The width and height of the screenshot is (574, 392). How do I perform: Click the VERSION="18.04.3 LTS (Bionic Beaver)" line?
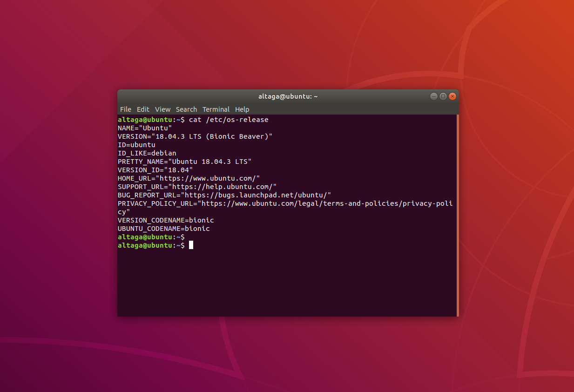coord(195,136)
